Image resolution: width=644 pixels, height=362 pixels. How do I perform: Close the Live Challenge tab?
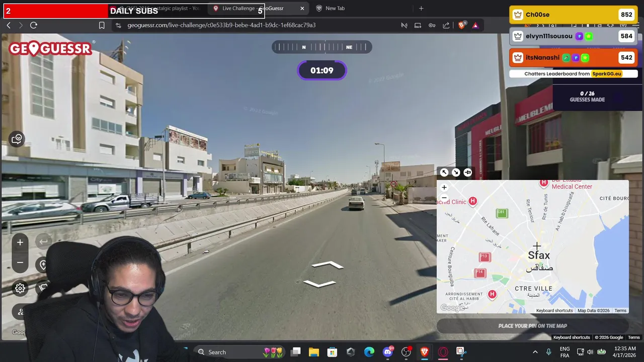[302, 9]
